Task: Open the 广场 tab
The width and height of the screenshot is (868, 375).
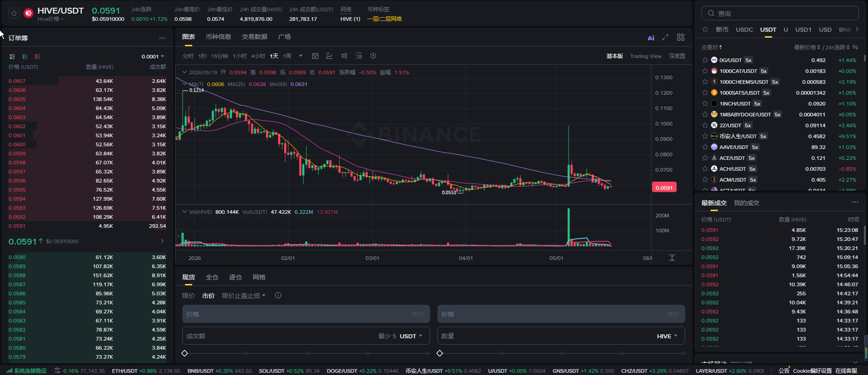Action: click(285, 37)
